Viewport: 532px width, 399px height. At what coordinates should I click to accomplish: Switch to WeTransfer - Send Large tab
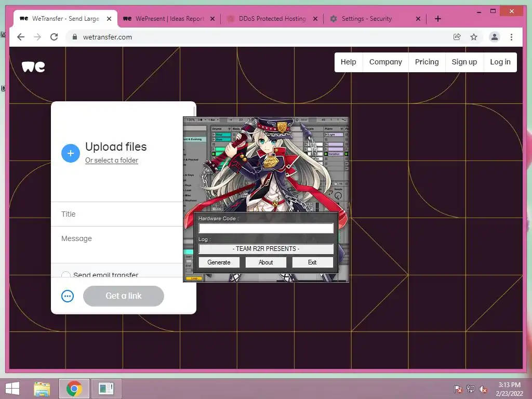coord(65,19)
